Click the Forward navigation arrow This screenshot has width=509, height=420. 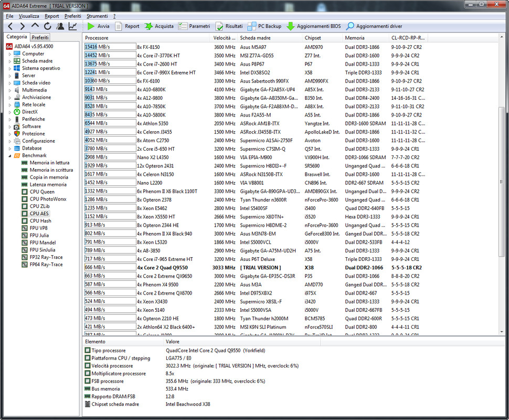[x=22, y=26]
